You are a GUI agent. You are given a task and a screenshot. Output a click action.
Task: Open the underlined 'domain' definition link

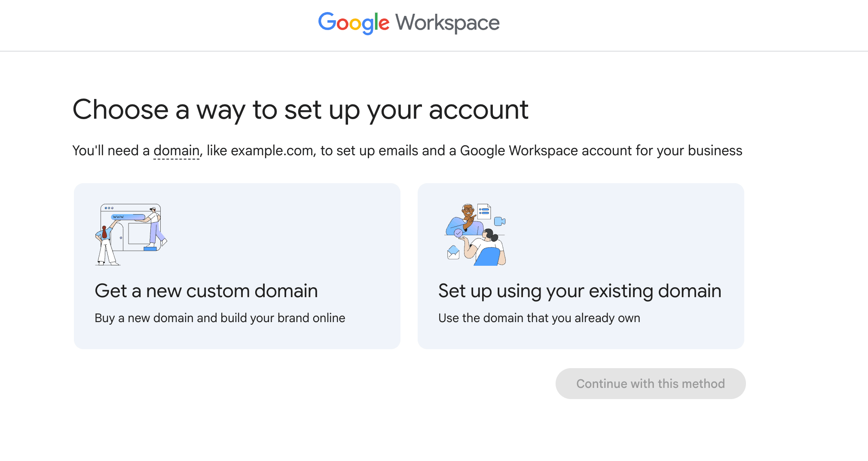[177, 151]
